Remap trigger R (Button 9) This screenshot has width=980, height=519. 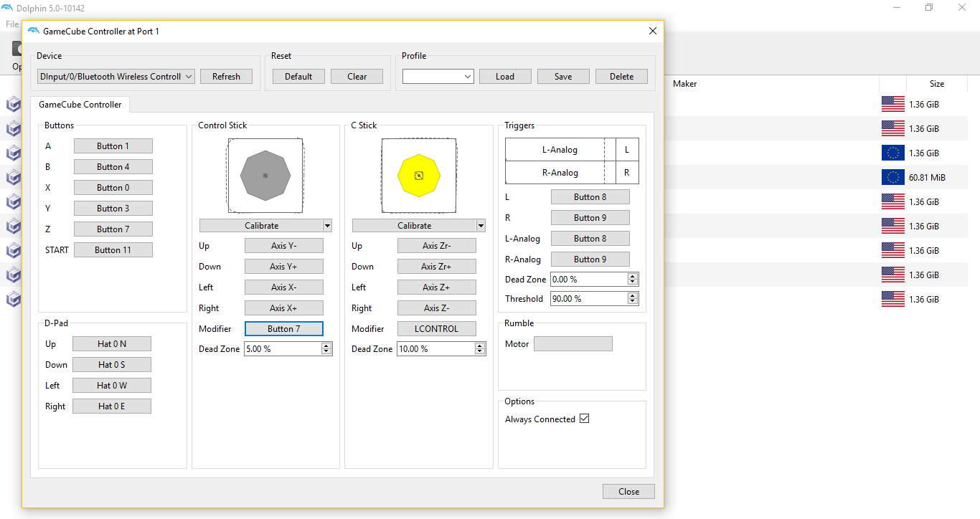[x=590, y=217]
